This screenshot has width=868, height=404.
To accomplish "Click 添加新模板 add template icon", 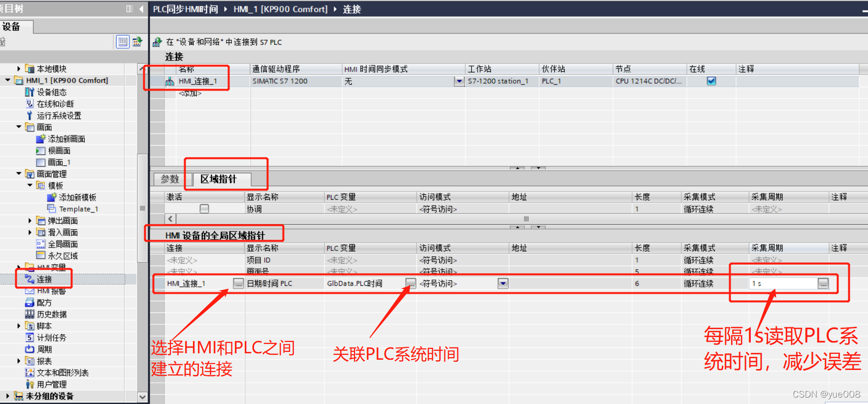I will (52, 197).
